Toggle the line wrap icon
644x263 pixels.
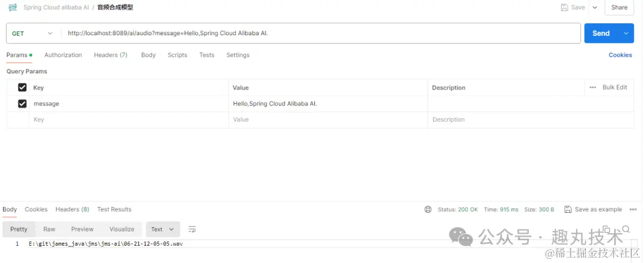tap(192, 229)
